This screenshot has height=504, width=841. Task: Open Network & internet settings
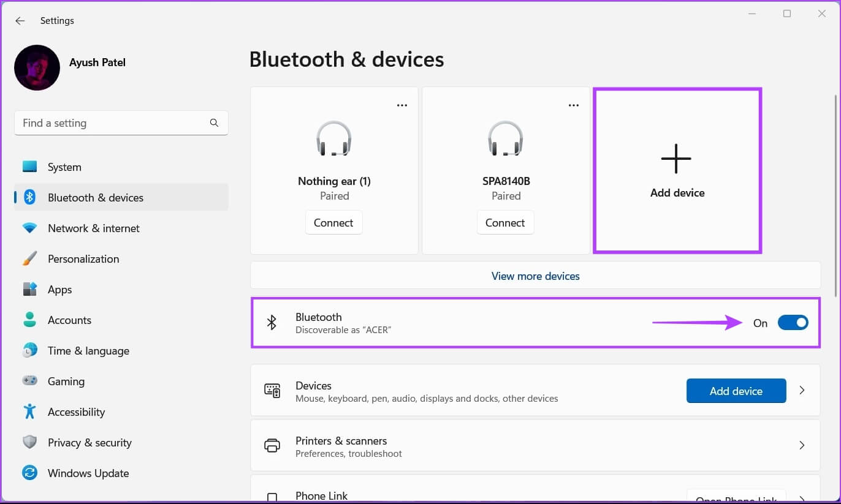(94, 228)
